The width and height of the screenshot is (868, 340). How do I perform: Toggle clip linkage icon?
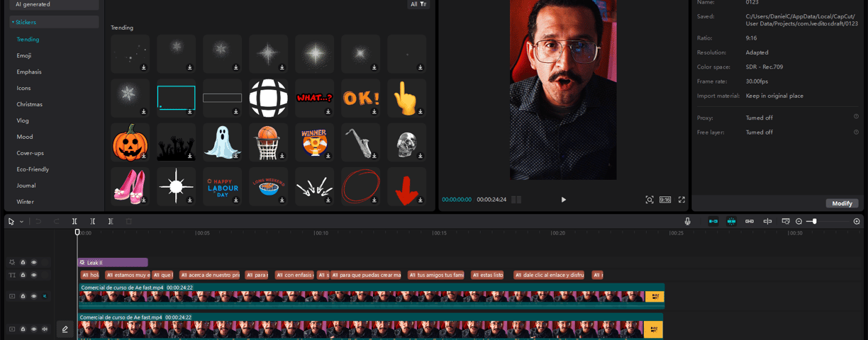pyautogui.click(x=750, y=222)
